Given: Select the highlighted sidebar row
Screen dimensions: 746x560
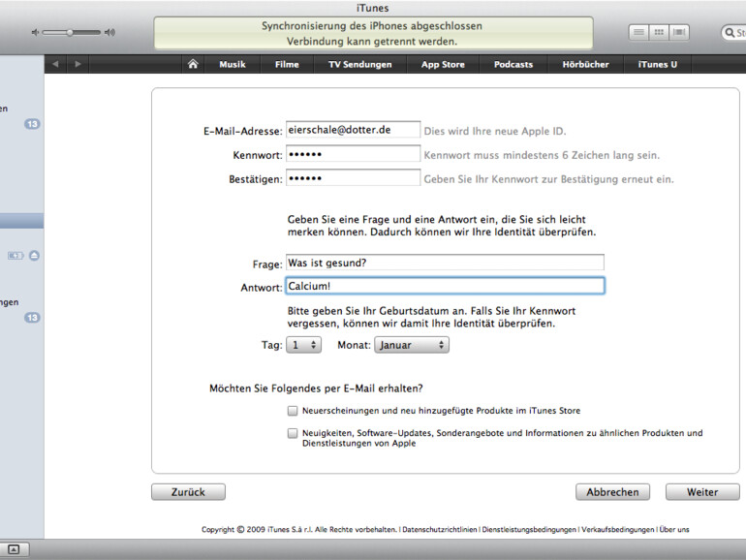Looking at the screenshot, I should (x=22, y=221).
